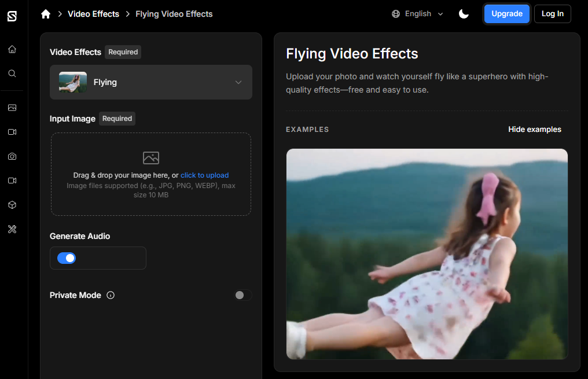Open the wrench tools icon in sidebar
Viewport: 588px width, 379px height.
[12, 229]
